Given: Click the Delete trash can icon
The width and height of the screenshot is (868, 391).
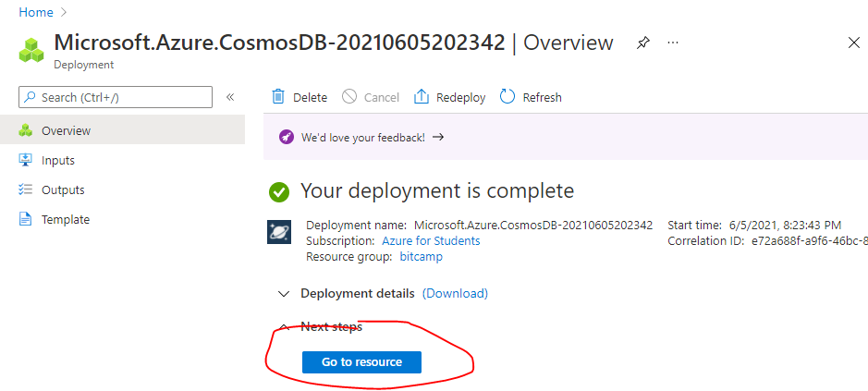Looking at the screenshot, I should coord(278,97).
